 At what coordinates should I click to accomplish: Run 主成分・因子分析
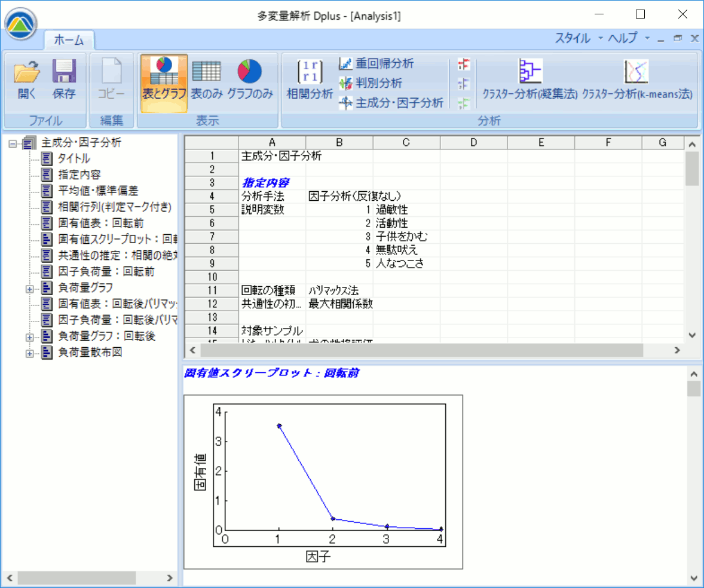391,103
